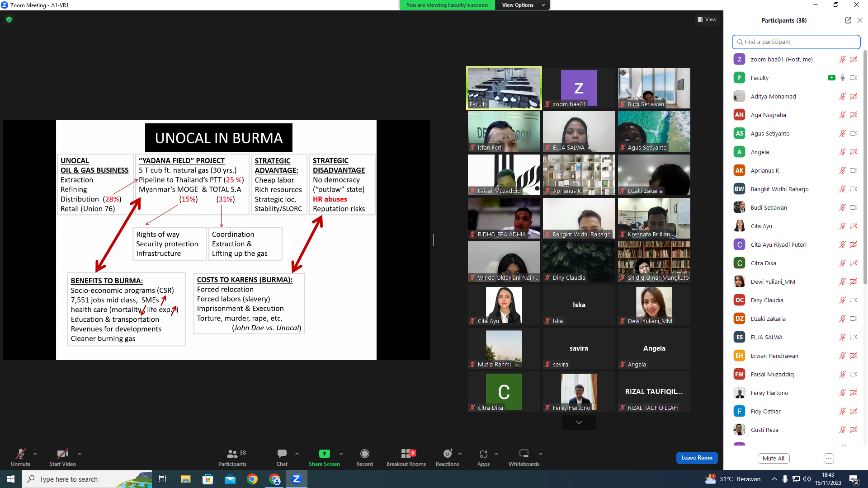Select participant Erwan Hendrawan in list
Screen dimensions: 868x488
click(x=796, y=356)
